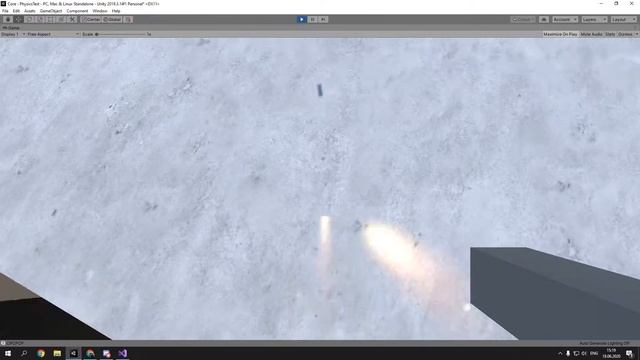
Task: Open the Gizmos dropdown arrow
Action: pyautogui.click(x=636, y=34)
